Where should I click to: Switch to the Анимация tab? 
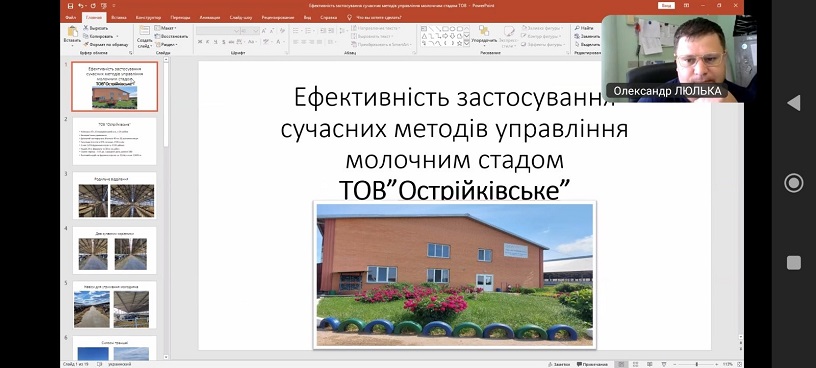tap(210, 17)
